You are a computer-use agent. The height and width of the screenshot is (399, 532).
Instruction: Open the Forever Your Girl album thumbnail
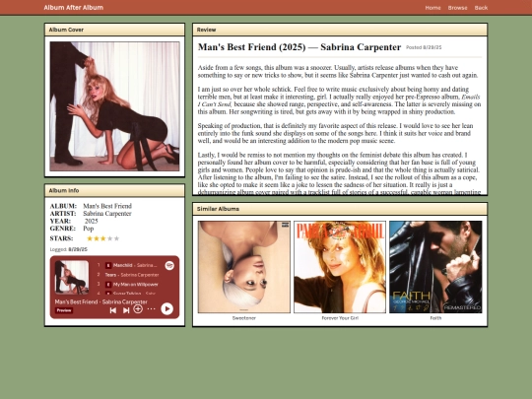340,267
